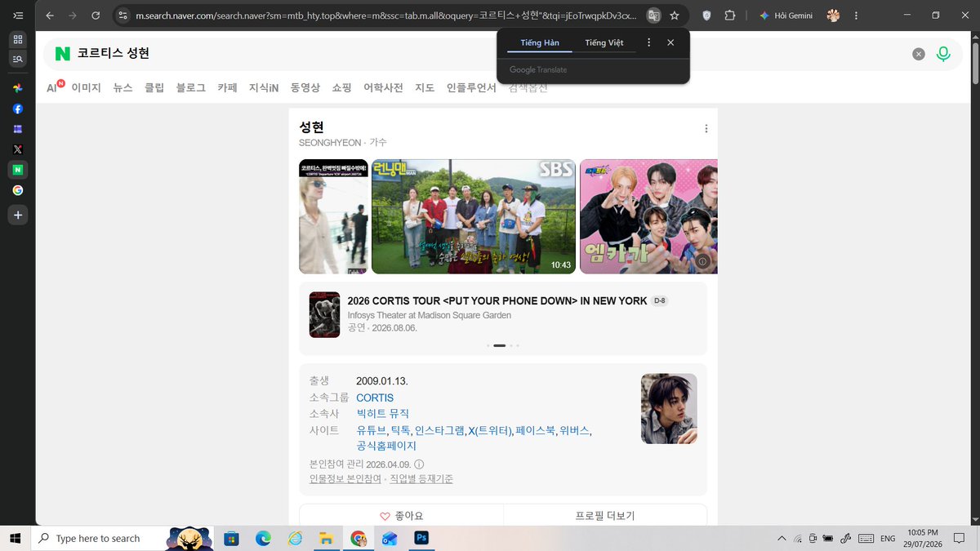Open Hỏi Gemini in the toolbar

click(x=786, y=16)
